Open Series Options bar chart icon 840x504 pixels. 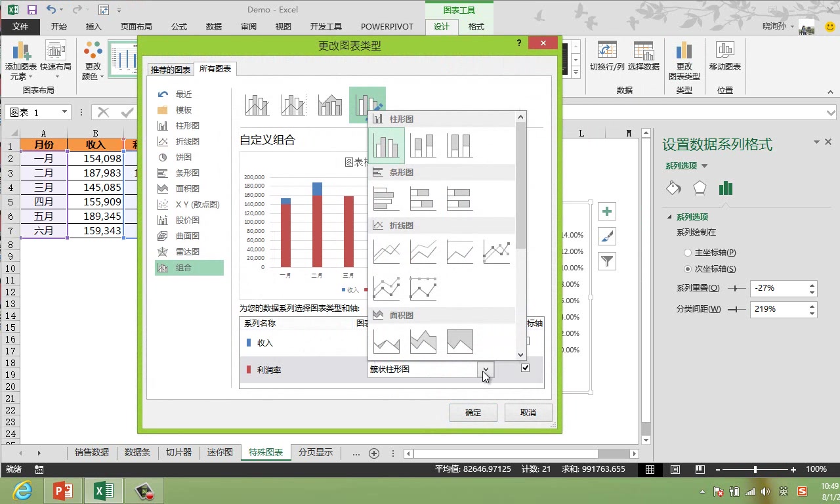[x=725, y=188]
